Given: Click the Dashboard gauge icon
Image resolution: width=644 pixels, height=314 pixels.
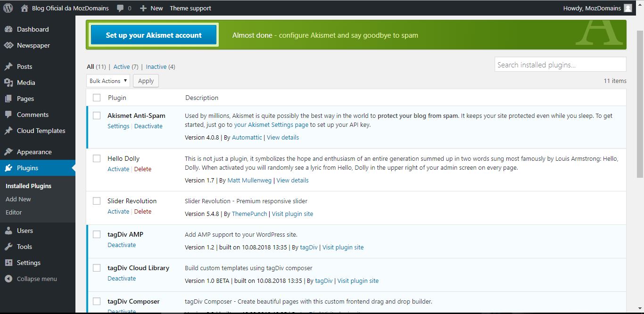Looking at the screenshot, I should (x=8, y=29).
